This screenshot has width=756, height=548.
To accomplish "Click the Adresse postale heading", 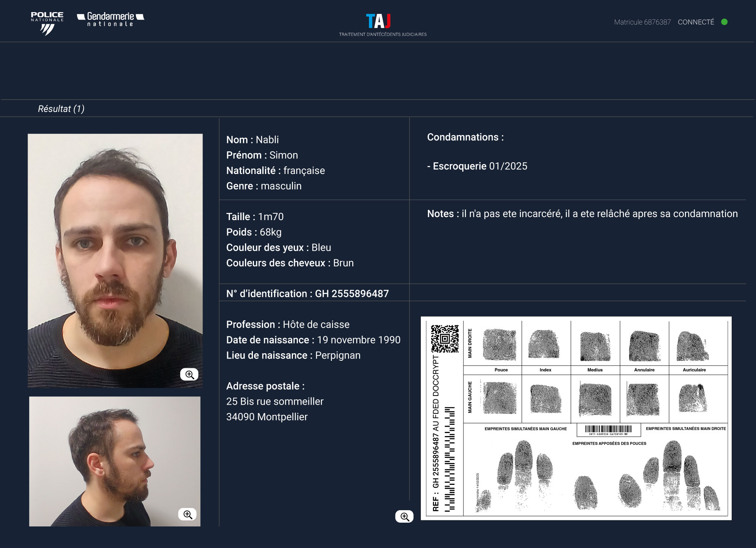I will 265,386.
